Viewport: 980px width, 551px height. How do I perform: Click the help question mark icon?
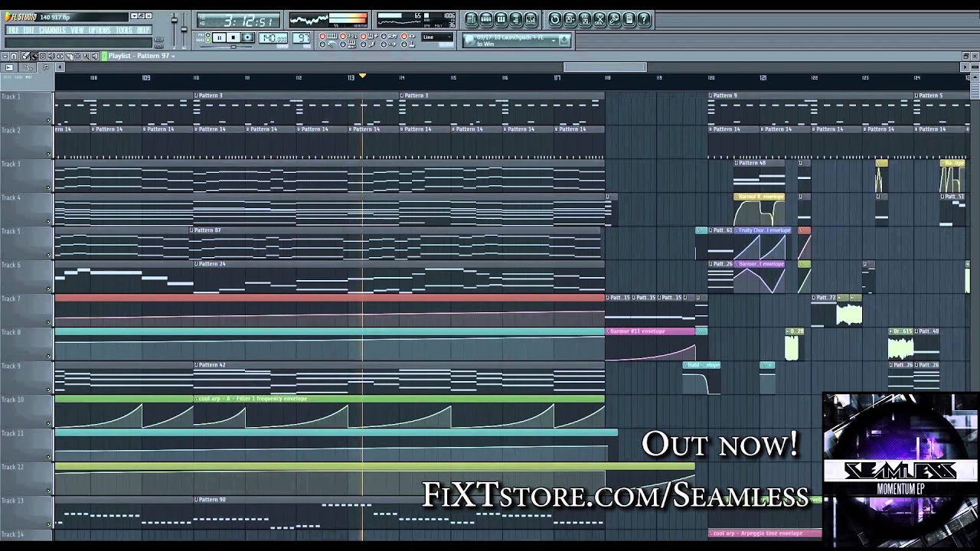coord(644,19)
